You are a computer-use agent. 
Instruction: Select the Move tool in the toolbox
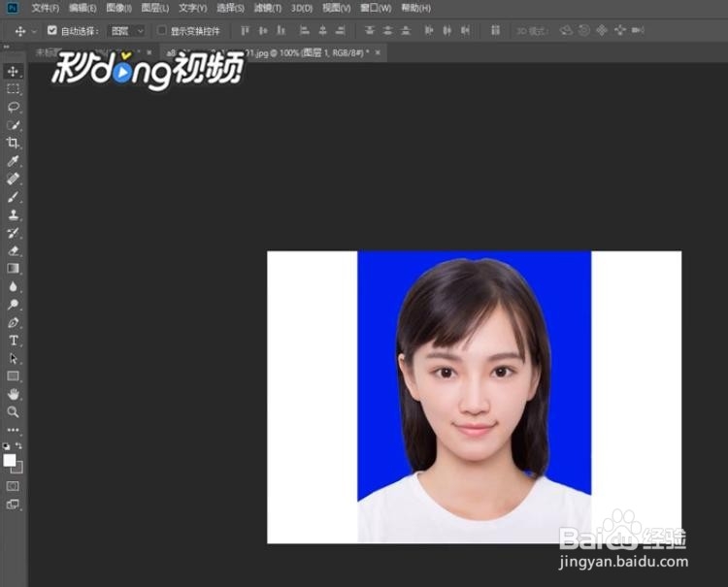click(x=13, y=71)
